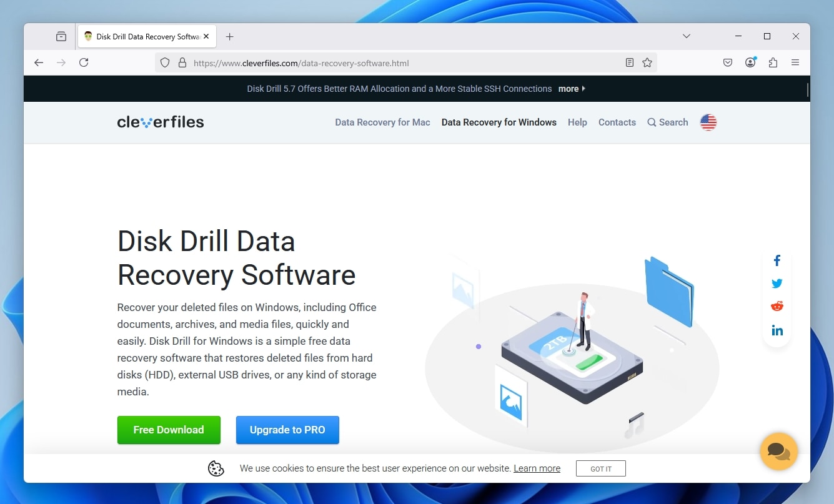Click the cookie icon in the notice
834x504 pixels.
pos(216,468)
